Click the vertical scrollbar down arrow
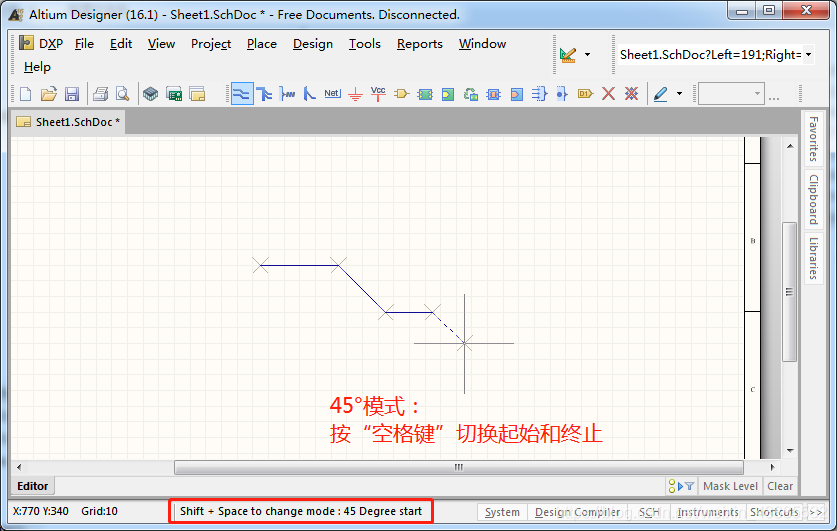This screenshot has width=837, height=531. point(790,451)
